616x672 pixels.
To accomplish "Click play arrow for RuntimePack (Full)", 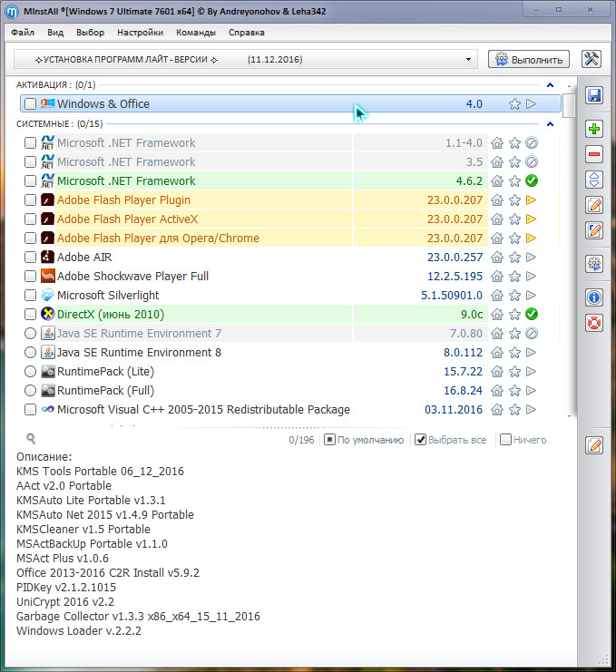I will (x=531, y=391).
